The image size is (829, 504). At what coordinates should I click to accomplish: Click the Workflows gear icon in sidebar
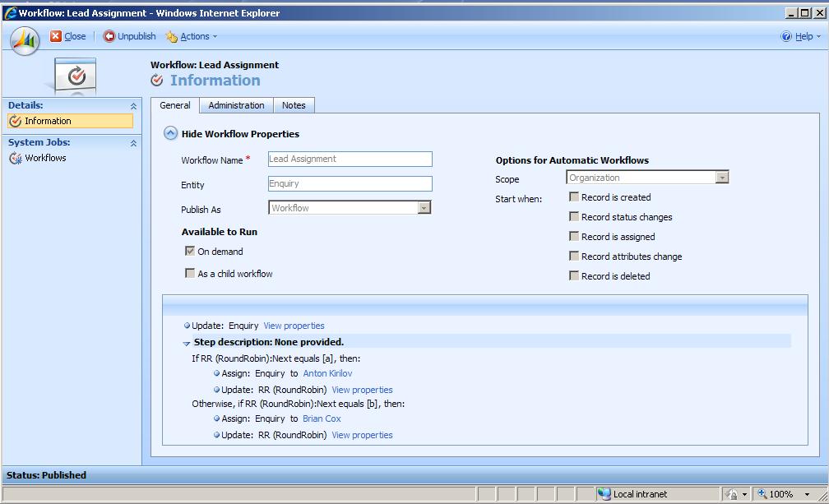click(x=16, y=158)
